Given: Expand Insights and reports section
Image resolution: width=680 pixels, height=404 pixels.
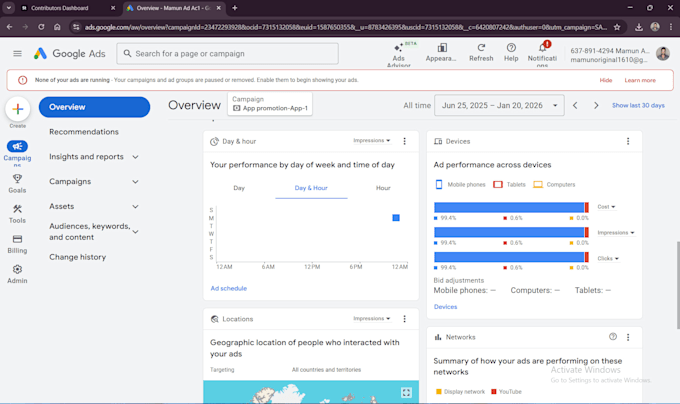Looking at the screenshot, I should [135, 157].
